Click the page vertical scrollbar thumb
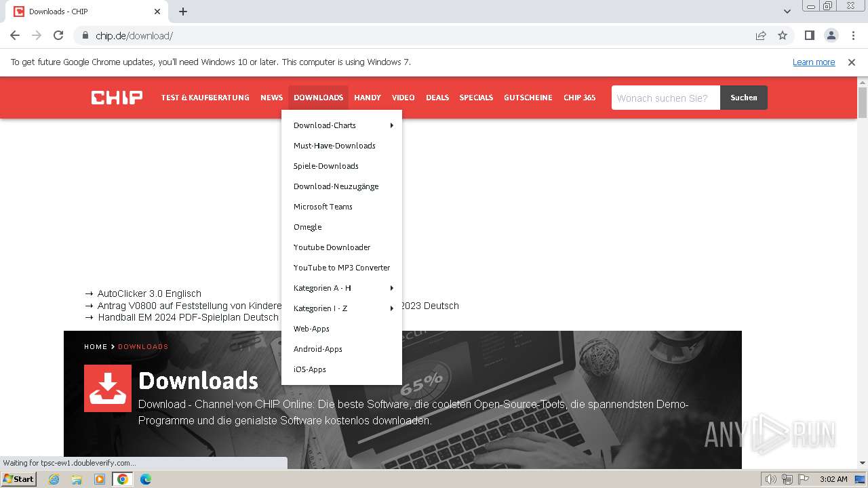Viewport: 868px width, 488px height. (x=863, y=103)
